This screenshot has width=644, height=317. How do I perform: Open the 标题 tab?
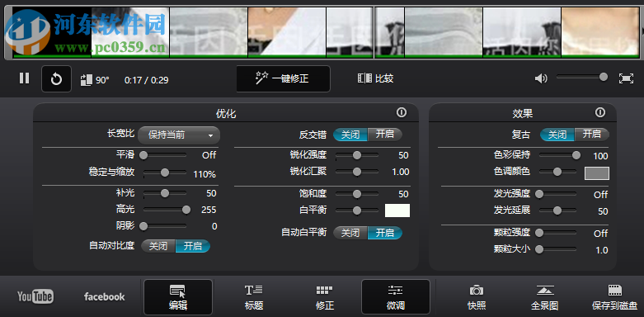coord(253,297)
